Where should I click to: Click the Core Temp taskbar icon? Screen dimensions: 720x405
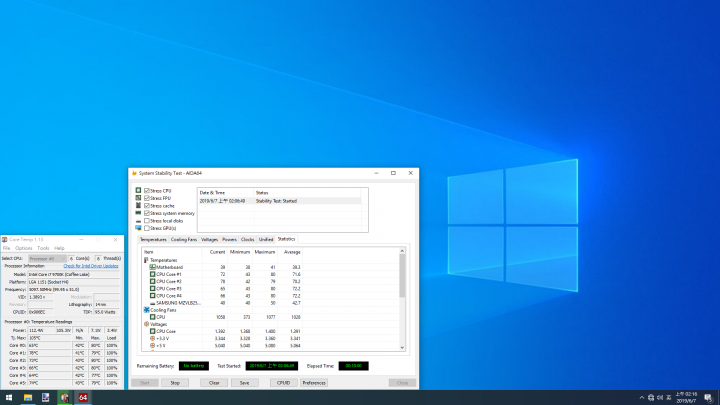pyautogui.click(x=64, y=398)
